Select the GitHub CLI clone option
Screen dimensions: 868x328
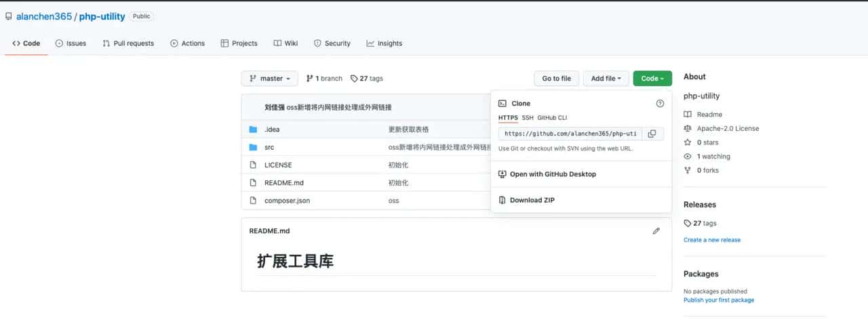[x=552, y=118]
